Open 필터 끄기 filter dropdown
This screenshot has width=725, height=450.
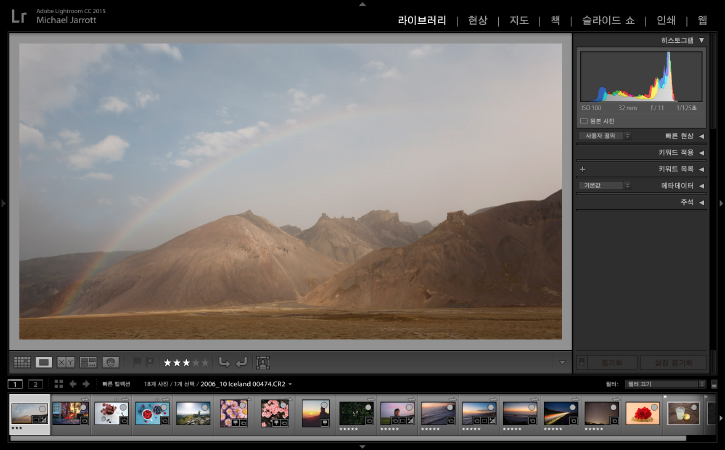tap(665, 384)
